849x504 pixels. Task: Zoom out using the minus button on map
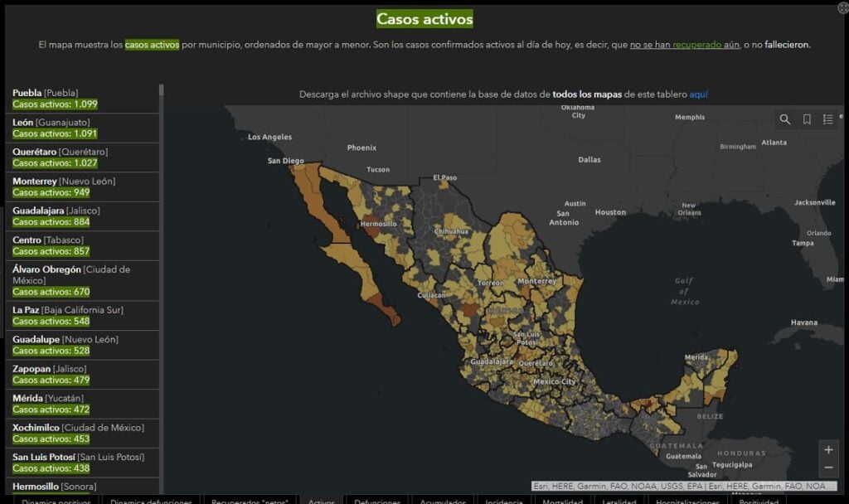click(828, 469)
